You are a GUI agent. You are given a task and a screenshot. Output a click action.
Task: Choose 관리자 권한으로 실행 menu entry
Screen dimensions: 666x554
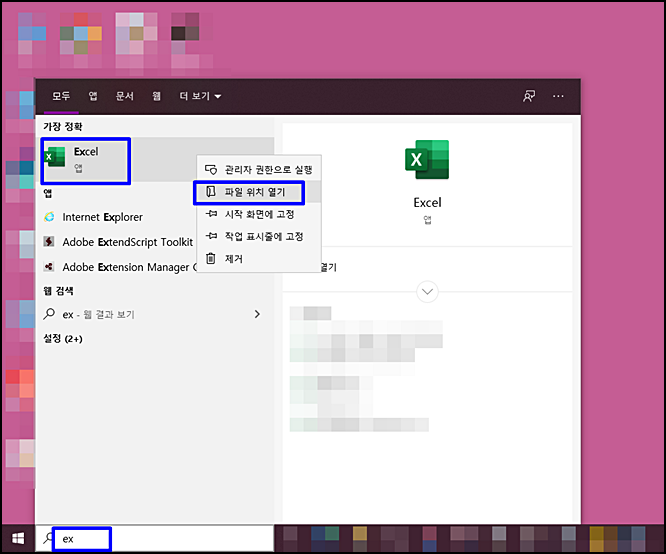[x=259, y=170]
